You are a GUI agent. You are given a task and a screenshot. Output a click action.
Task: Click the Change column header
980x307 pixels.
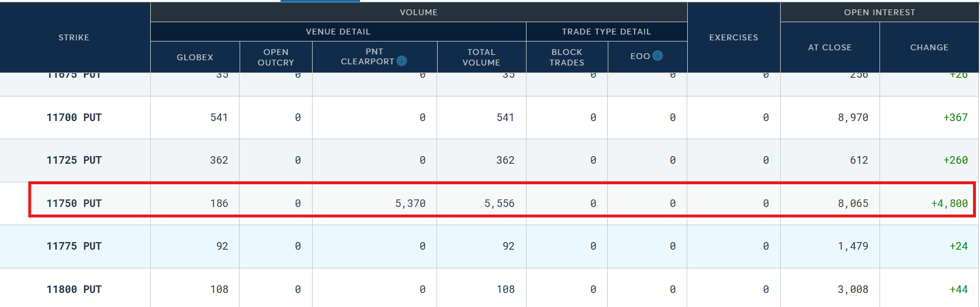click(x=929, y=47)
